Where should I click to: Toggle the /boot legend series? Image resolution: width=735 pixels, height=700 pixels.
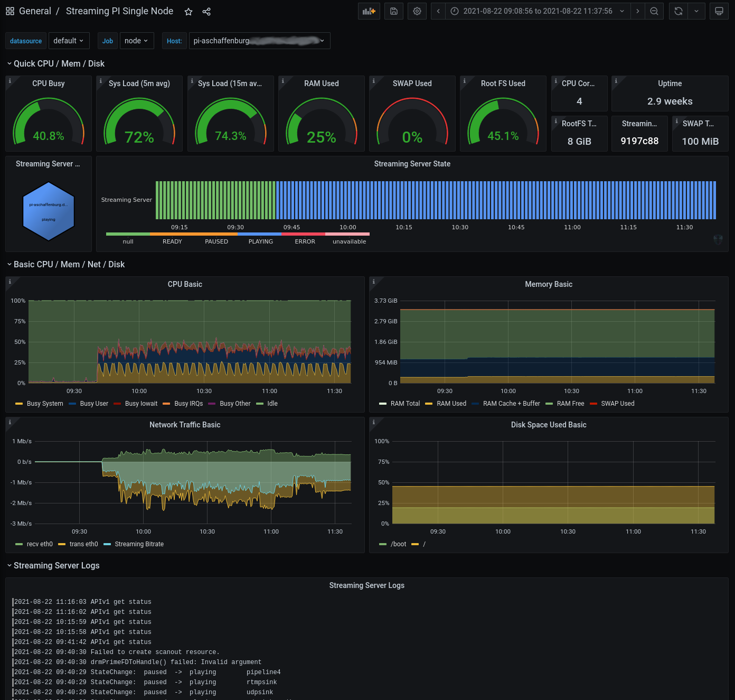[398, 544]
